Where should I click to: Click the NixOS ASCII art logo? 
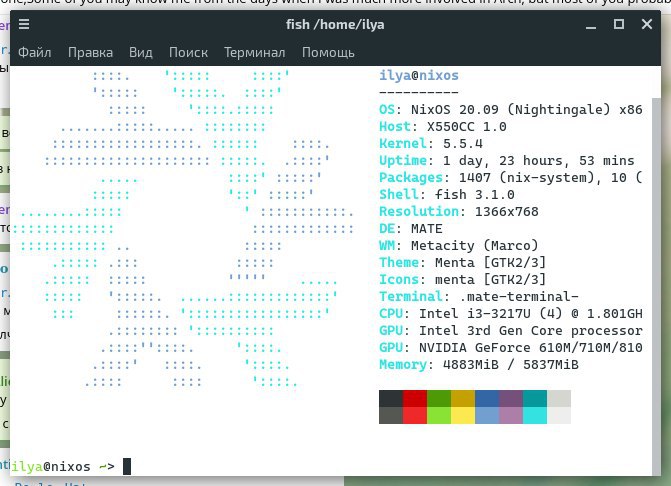pyautogui.click(x=183, y=229)
